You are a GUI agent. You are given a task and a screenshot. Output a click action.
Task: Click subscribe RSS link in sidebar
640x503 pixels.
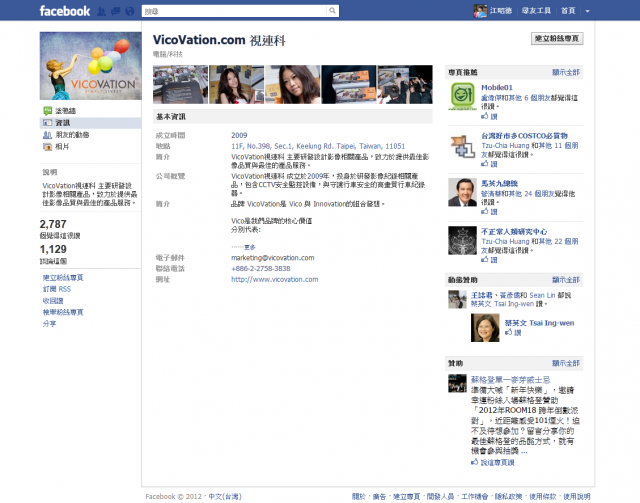coord(57,289)
